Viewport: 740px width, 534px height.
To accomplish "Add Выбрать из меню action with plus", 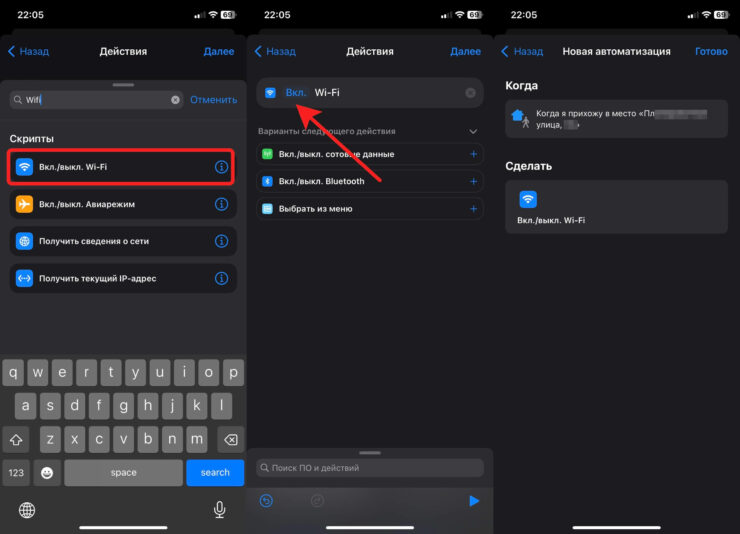I will pos(473,208).
